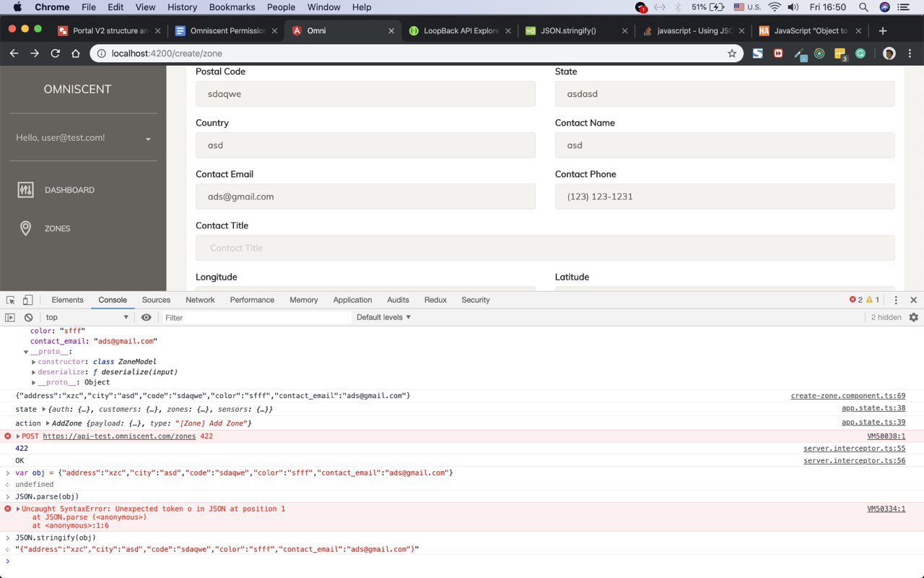Switch to the Network DevTools tab
The width and height of the screenshot is (924, 578).
click(200, 300)
